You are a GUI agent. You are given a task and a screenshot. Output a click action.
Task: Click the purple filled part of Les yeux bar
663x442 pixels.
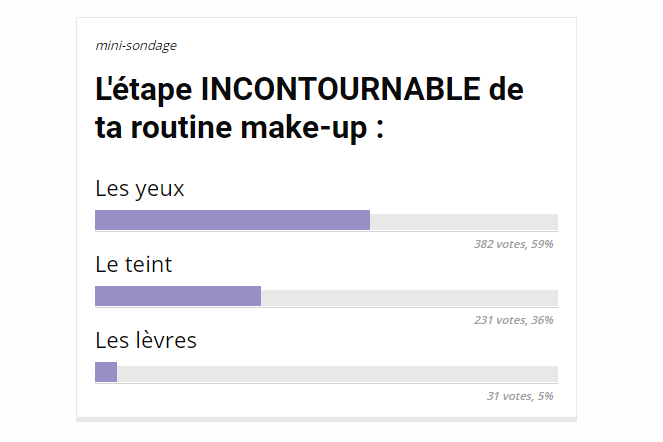[x=232, y=221]
